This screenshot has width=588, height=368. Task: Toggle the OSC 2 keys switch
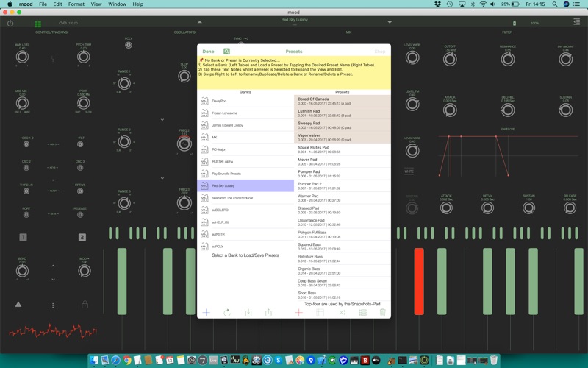coord(26,168)
